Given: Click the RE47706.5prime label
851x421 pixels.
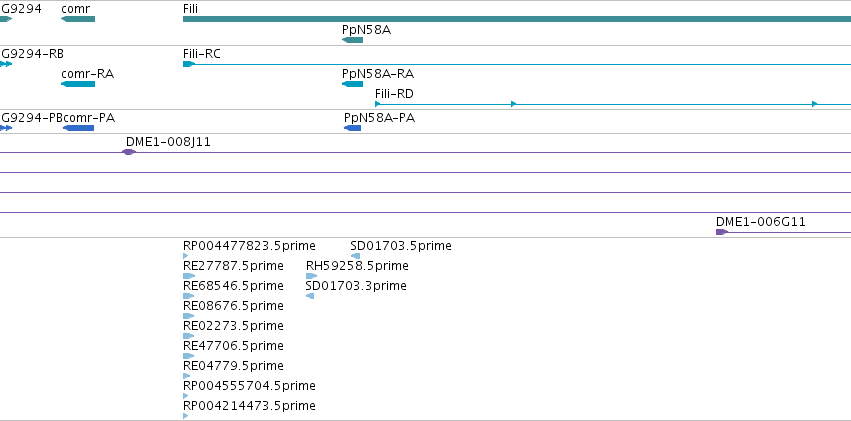Looking at the screenshot, I should click(x=233, y=346).
